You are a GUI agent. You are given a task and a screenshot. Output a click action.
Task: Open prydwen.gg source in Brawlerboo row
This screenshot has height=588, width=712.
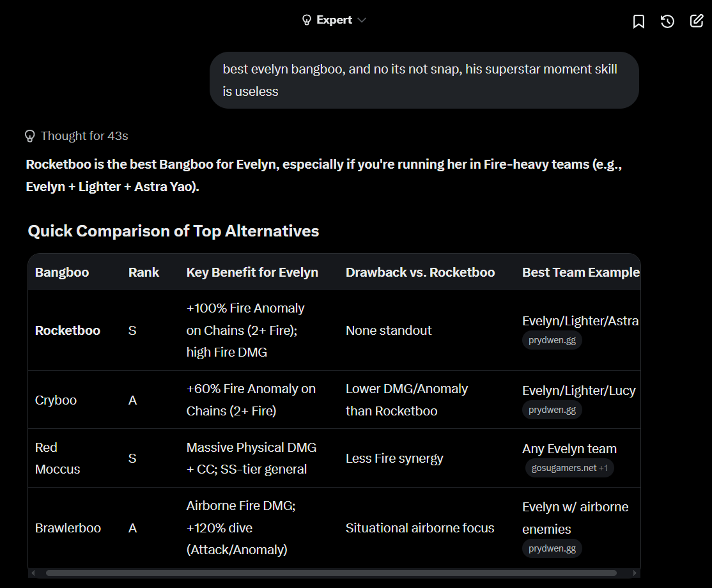[x=552, y=548]
